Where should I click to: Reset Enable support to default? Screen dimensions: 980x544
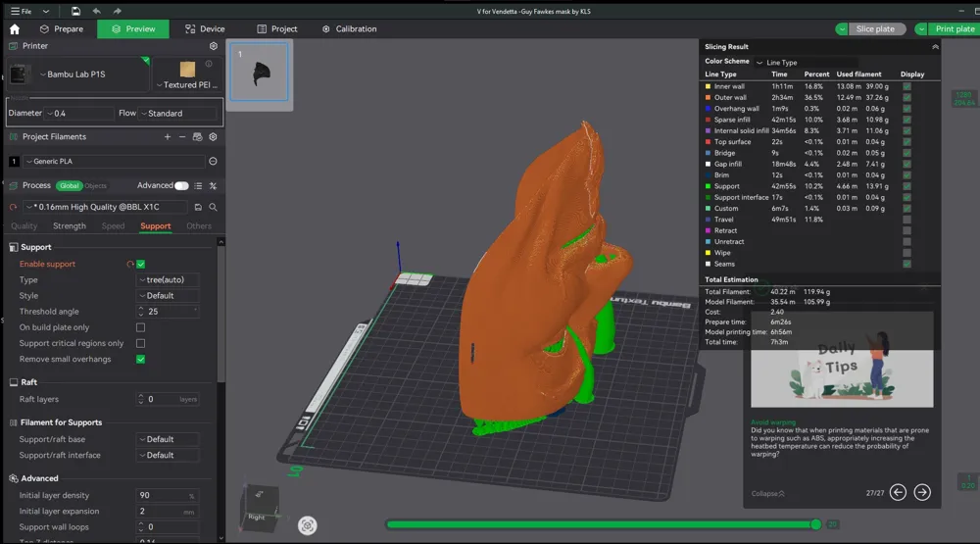tap(130, 265)
